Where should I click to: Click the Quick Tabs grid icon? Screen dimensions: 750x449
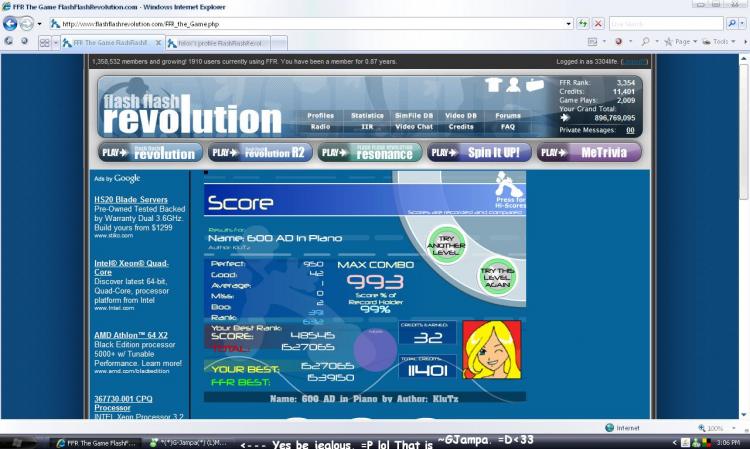44,43
